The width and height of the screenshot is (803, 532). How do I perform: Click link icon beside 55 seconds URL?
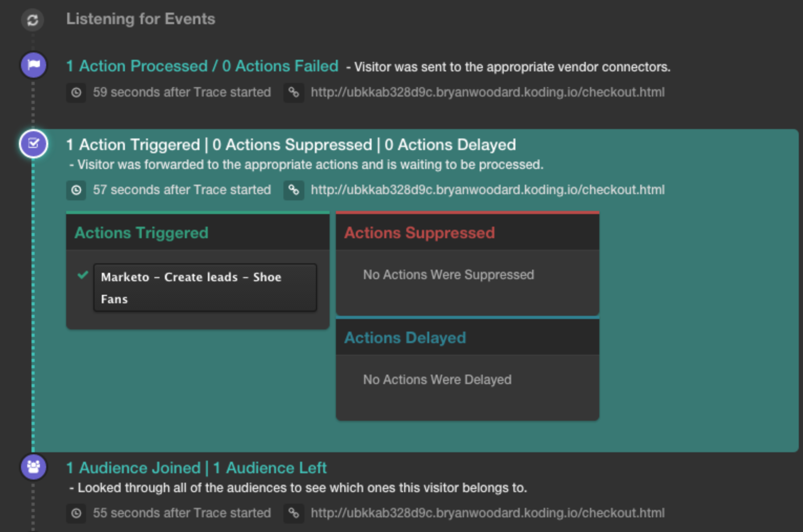point(294,513)
